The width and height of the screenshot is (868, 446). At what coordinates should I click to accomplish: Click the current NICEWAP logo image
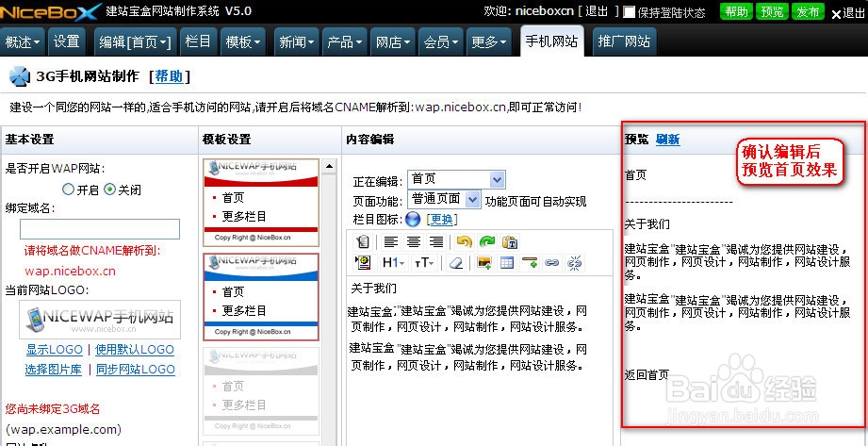[100, 320]
